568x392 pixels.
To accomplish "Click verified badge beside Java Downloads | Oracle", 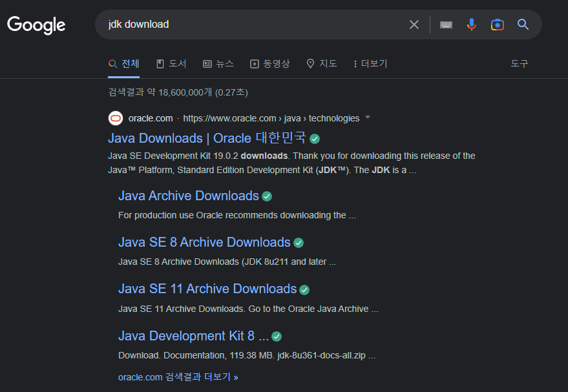I will click(315, 139).
